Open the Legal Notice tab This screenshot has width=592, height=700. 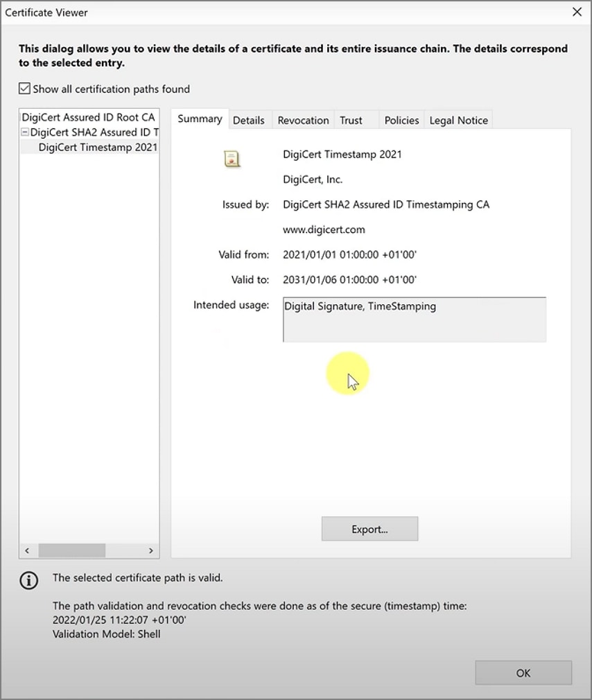[458, 120]
